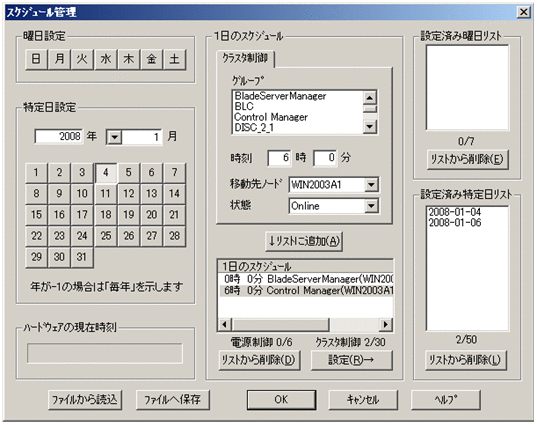Confirm with the OK button
Viewport: 537px width, 425px height.
[x=281, y=400]
